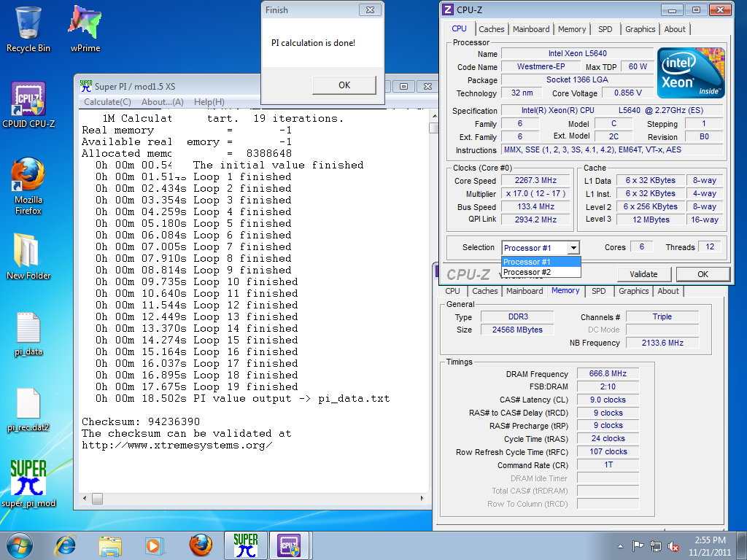Click Super PI vertical scroll up arrow
This screenshot has width=747, height=560.
[433, 116]
